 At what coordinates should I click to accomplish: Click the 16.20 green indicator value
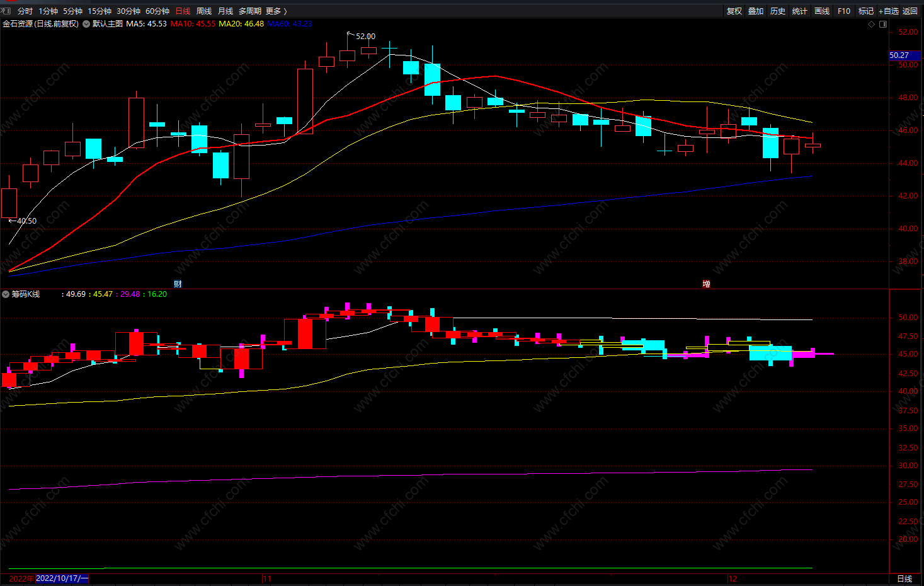[157, 294]
